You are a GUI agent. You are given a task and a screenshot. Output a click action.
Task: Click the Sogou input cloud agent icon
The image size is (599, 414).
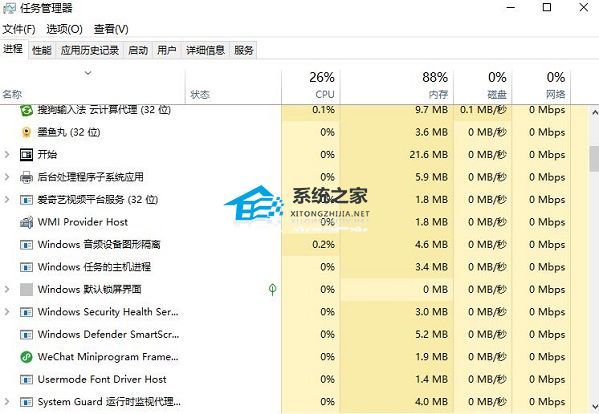pos(26,110)
